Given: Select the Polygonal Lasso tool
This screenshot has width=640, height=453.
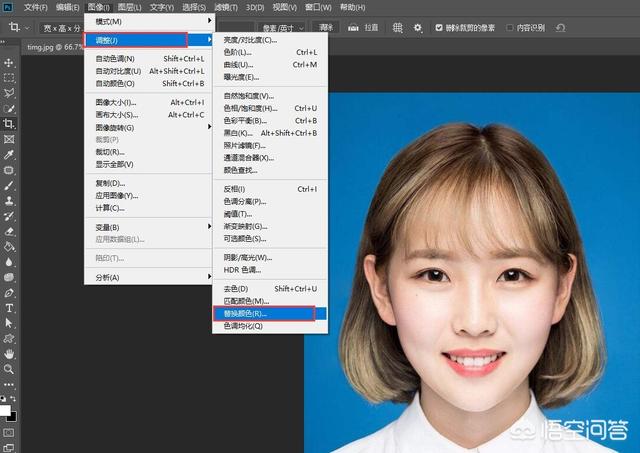Looking at the screenshot, I should [x=9, y=93].
